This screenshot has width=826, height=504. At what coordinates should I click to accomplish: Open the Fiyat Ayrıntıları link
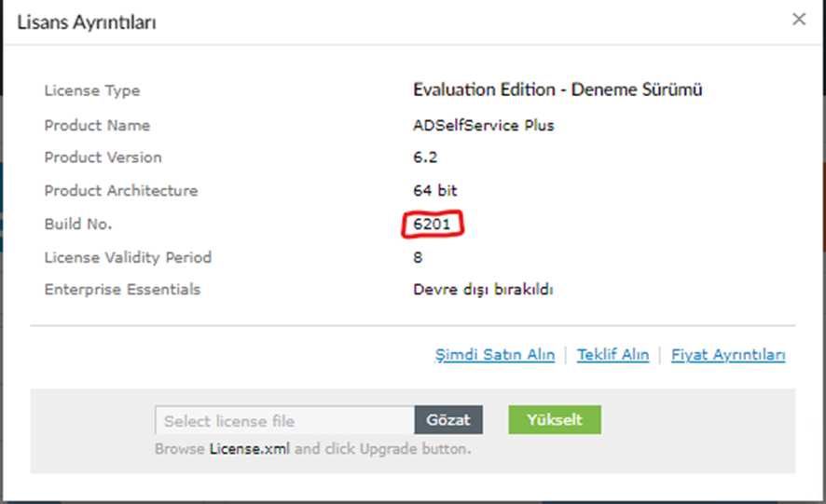point(728,355)
